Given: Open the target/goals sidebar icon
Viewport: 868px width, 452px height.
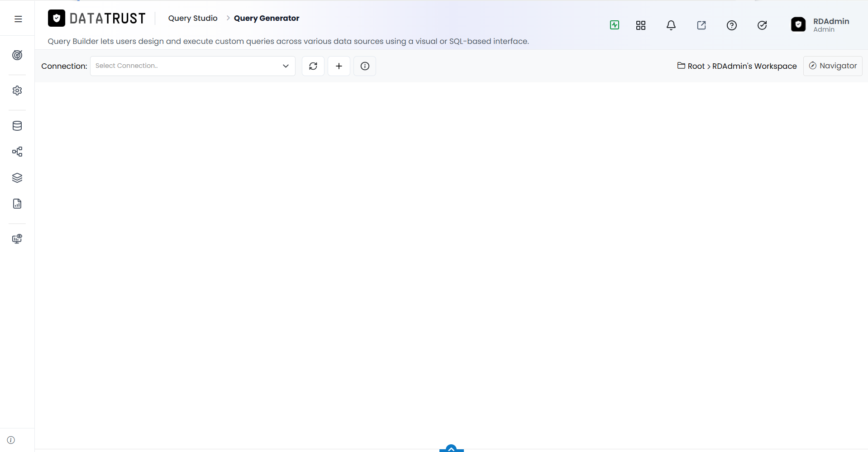Looking at the screenshot, I should [x=17, y=55].
